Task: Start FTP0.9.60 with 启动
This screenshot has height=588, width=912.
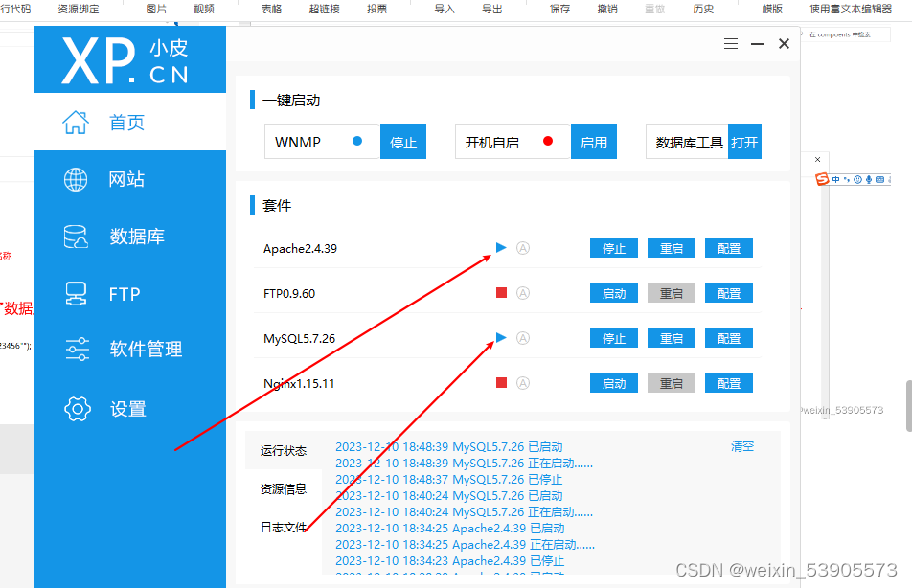Action: pos(614,293)
